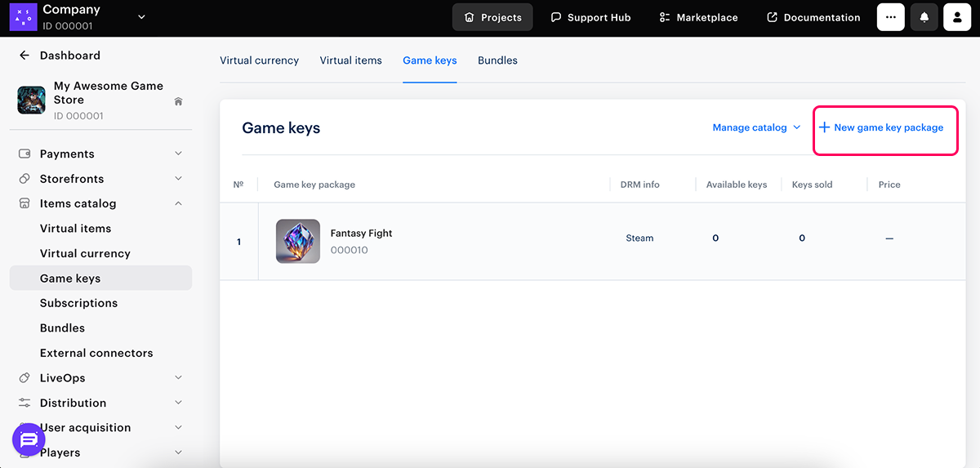Click New game key package
Image resolution: width=980 pixels, height=468 pixels.
881,127
